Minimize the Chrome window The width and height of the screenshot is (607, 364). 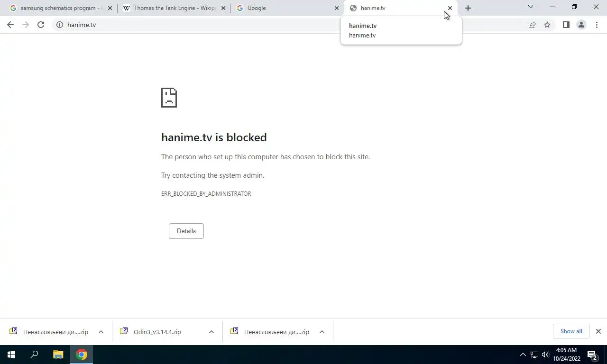[x=552, y=7]
